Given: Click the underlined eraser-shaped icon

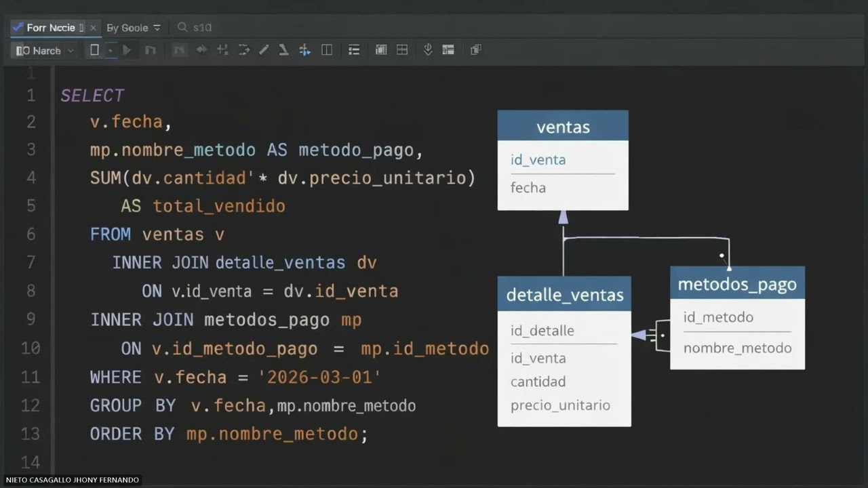Looking at the screenshot, I should click(284, 50).
